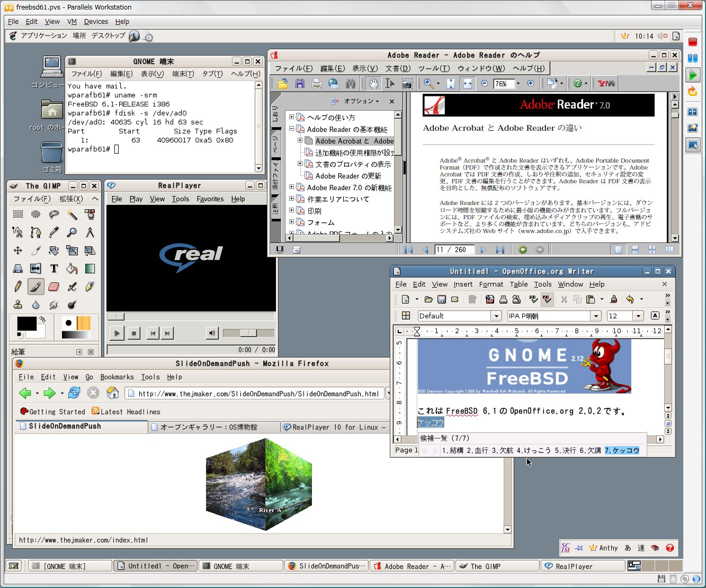
Task: Toggle continuous page layout in Adobe Reader
Action: (635, 250)
